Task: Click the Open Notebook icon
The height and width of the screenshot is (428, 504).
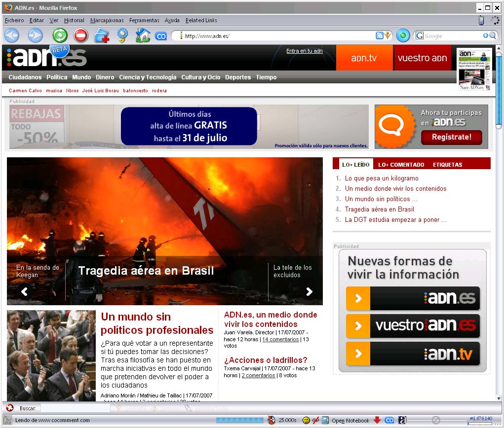Action: pos(325,420)
